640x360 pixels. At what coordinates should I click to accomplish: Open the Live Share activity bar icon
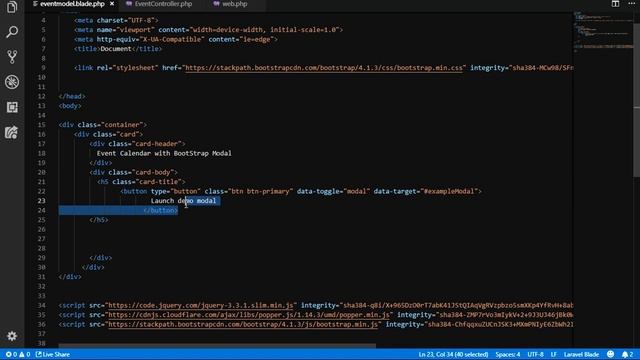12,132
